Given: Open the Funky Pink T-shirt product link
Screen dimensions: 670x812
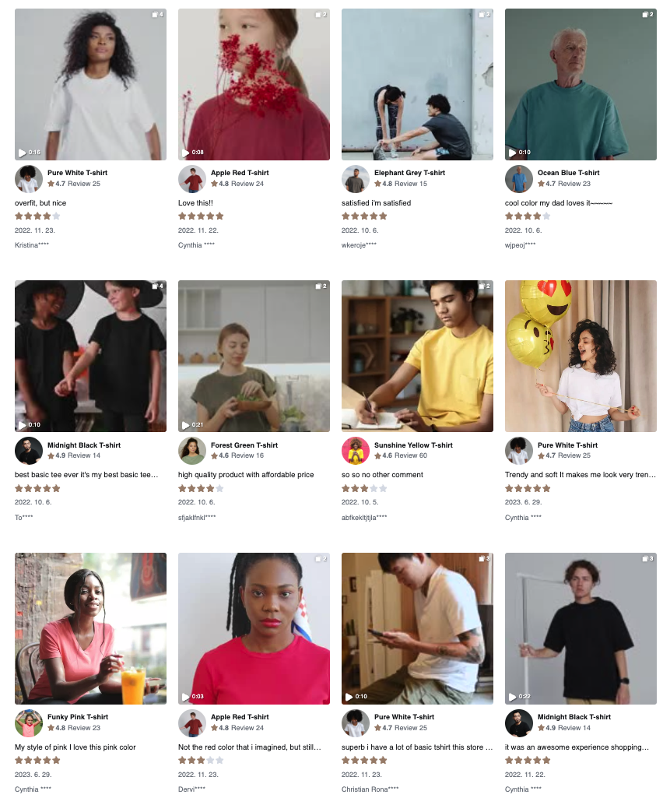Looking at the screenshot, I should [x=78, y=717].
